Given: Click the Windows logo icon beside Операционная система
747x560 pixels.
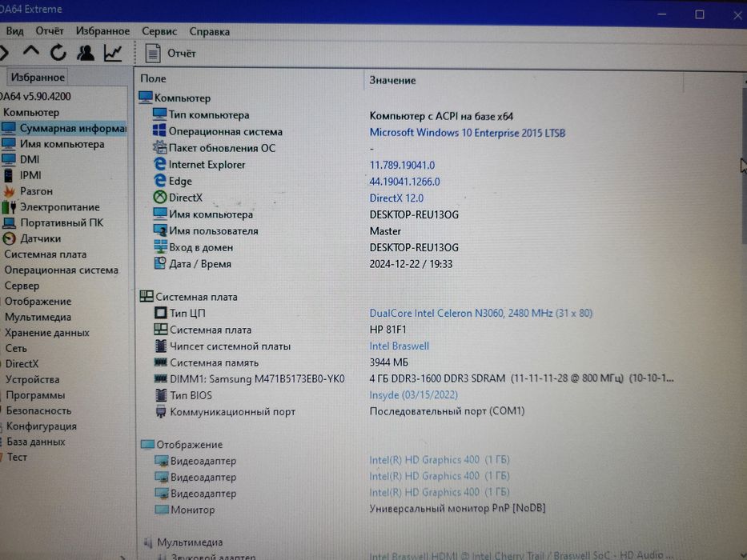Looking at the screenshot, I should click(159, 130).
